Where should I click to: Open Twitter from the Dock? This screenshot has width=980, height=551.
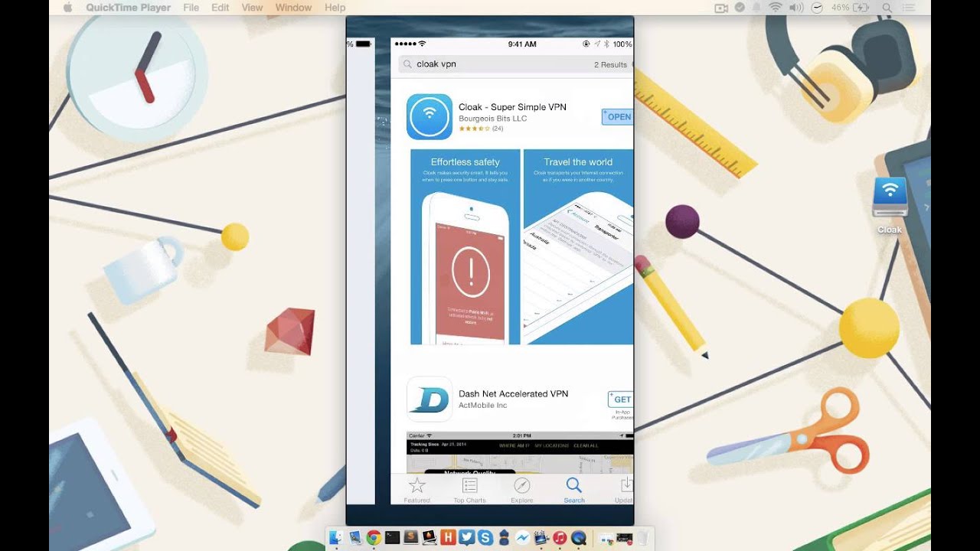coord(466,538)
